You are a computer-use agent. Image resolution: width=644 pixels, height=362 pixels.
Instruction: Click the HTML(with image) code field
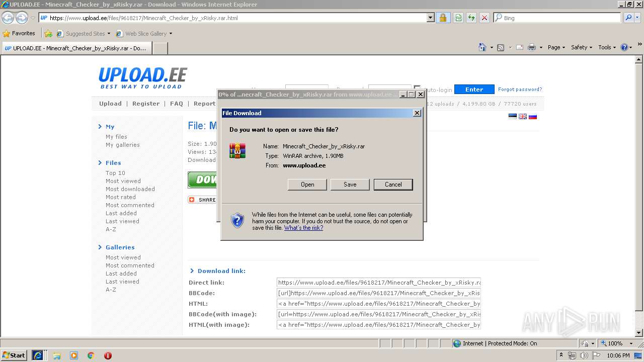379,325
